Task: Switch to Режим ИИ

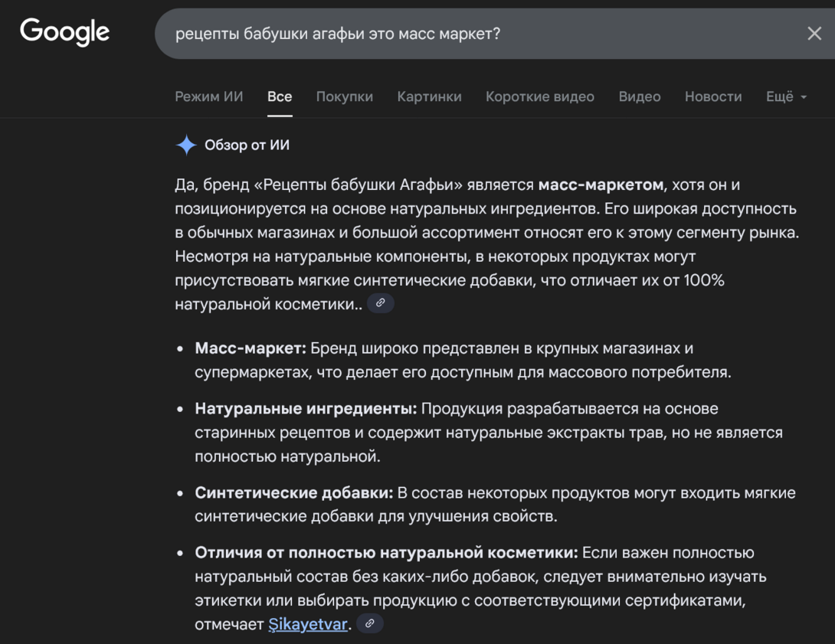Action: click(208, 96)
